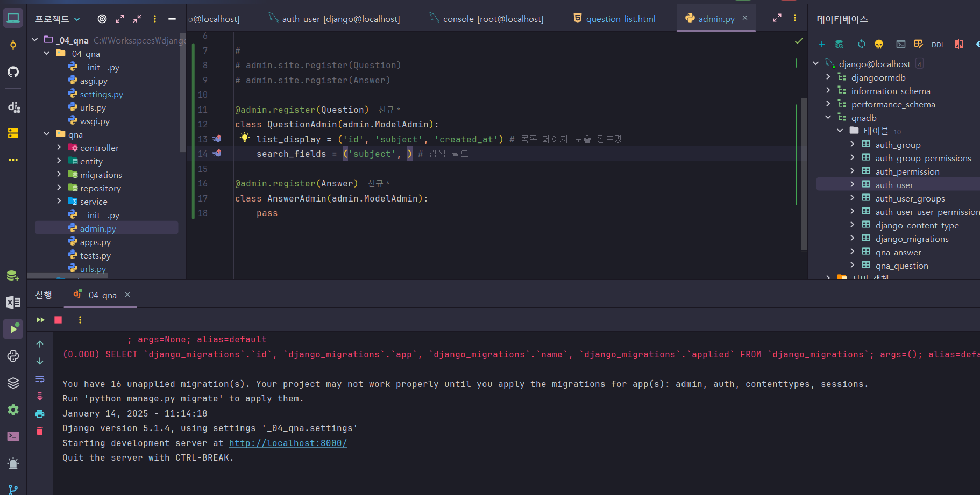Rerun the _04_qna configuration
The image size is (980, 495).
[40, 320]
